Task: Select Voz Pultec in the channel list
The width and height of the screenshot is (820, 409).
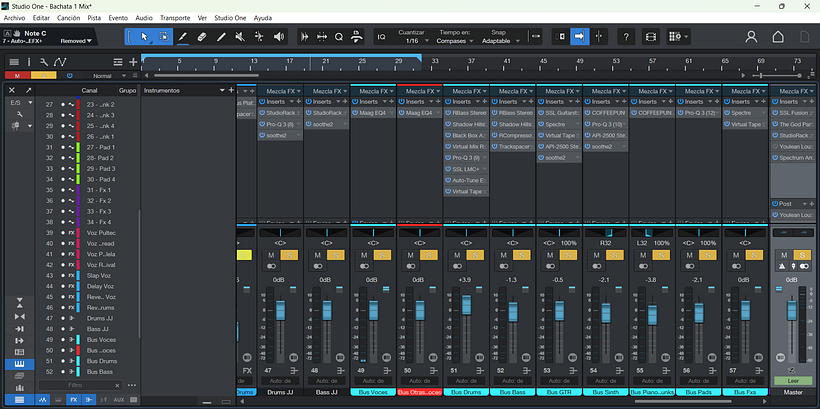Action: pyautogui.click(x=99, y=233)
